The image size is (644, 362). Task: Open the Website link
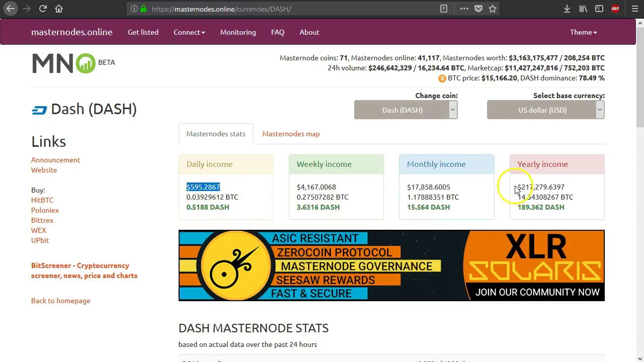click(44, 170)
